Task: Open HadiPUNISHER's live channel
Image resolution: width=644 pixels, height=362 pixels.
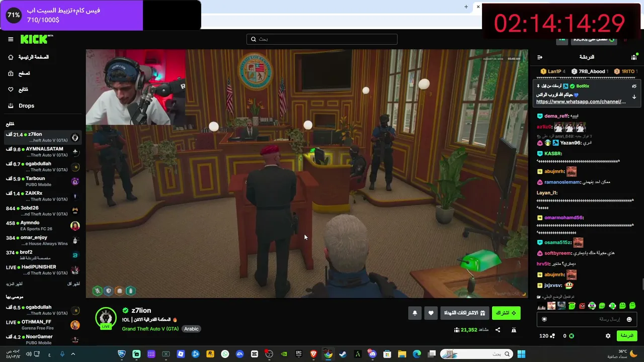Action: pos(43,270)
